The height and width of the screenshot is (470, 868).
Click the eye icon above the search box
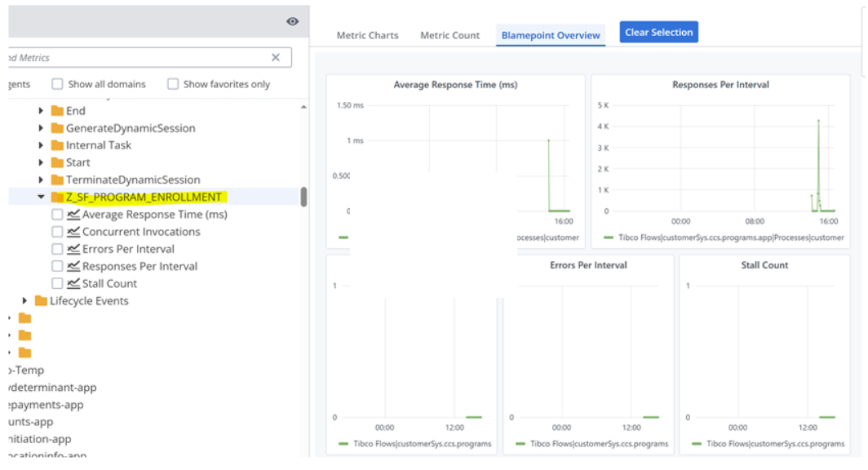[x=292, y=22]
